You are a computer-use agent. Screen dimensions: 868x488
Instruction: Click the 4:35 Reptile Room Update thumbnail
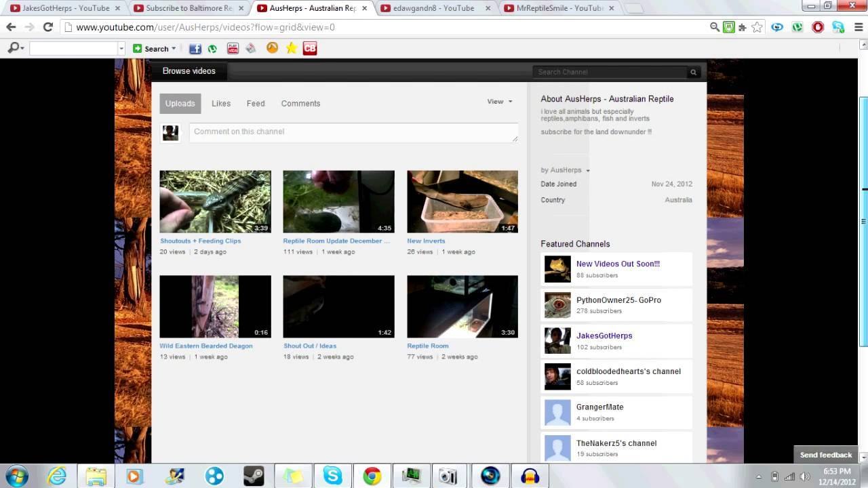point(339,201)
